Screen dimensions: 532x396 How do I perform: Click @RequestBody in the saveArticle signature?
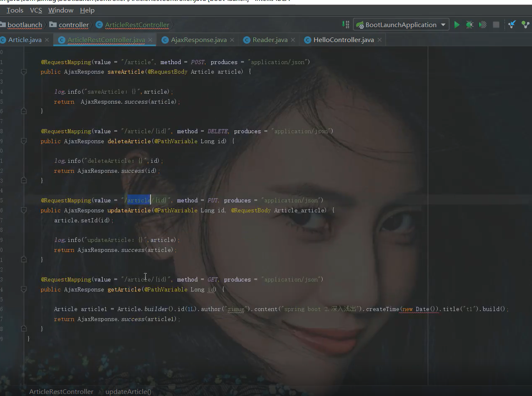click(167, 72)
